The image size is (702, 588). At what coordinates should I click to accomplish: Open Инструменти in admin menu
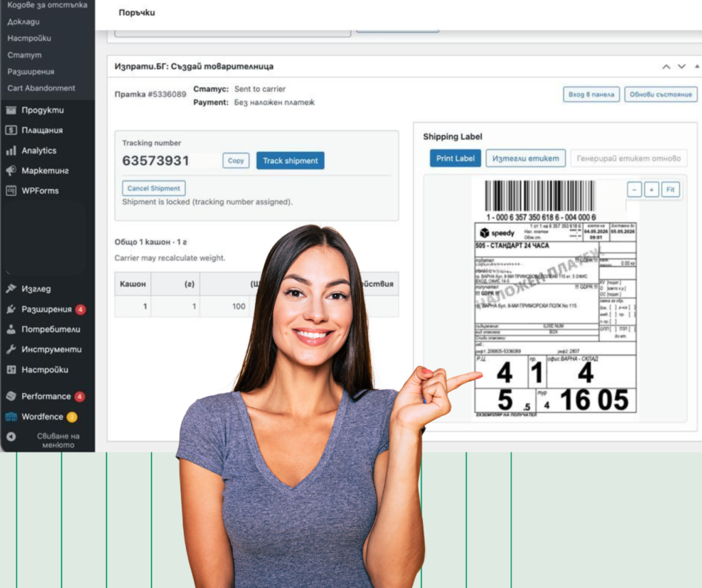pyautogui.click(x=51, y=350)
